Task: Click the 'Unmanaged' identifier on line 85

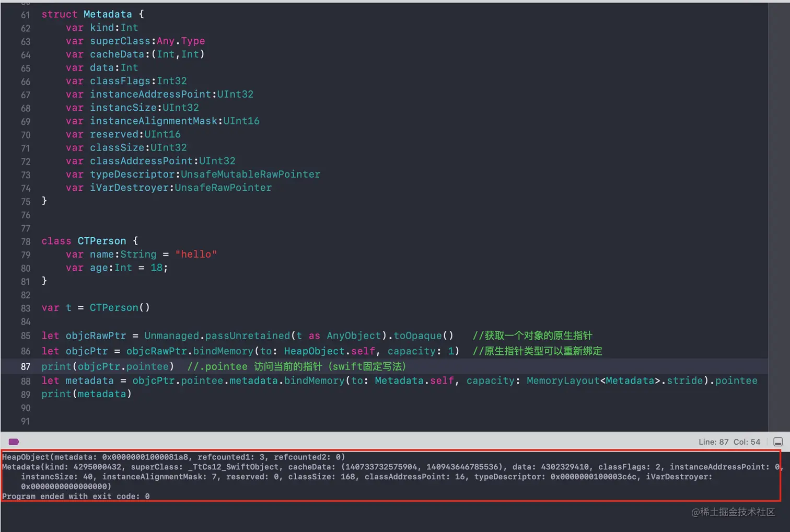Action: click(x=172, y=336)
